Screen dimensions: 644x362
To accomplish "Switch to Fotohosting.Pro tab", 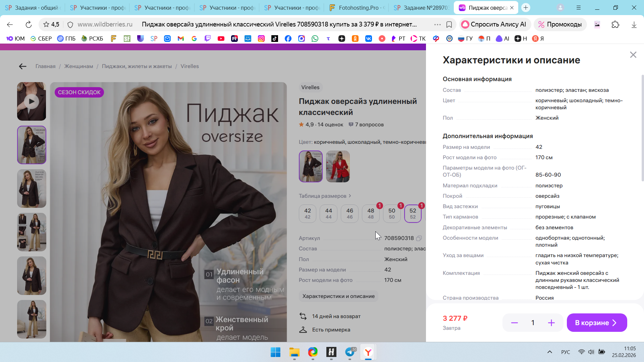I will [357, 7].
